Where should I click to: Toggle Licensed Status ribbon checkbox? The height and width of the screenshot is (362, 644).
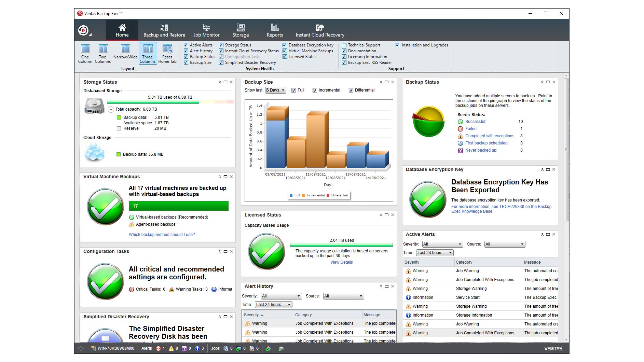click(x=285, y=57)
